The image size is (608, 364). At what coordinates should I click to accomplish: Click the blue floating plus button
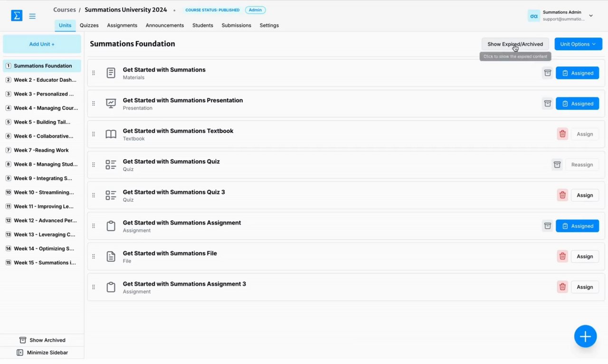pyautogui.click(x=585, y=336)
